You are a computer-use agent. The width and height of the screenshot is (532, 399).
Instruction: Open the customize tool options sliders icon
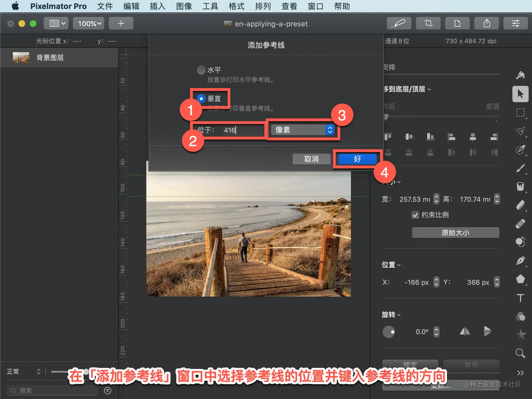(516, 23)
